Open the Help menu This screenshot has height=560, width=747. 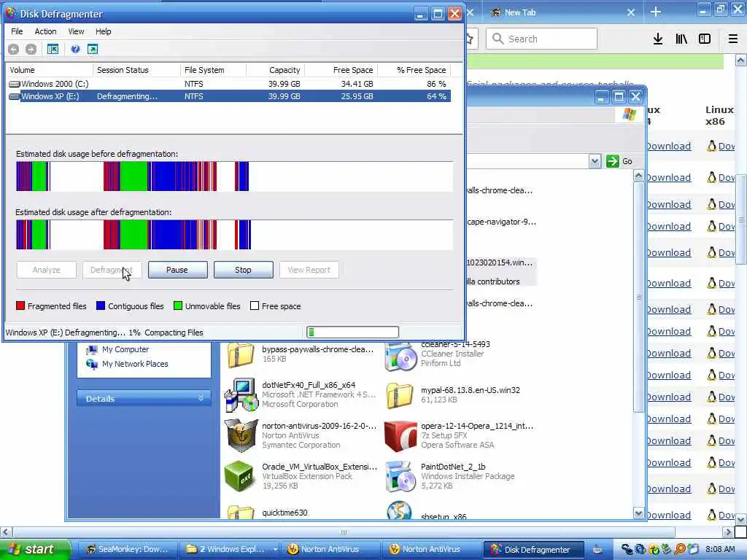(104, 31)
